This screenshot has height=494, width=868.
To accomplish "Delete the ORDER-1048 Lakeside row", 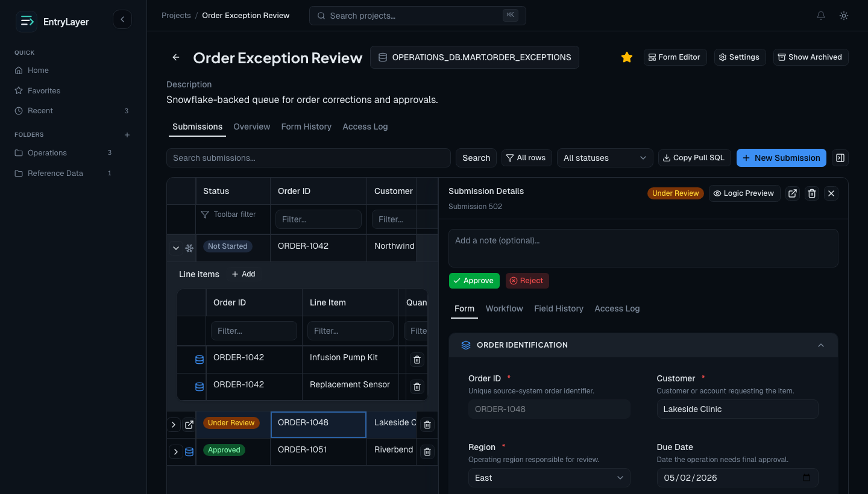I will (x=427, y=425).
